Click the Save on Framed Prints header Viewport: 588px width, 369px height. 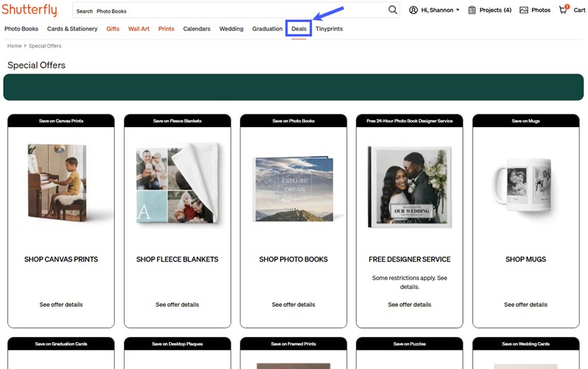pos(293,344)
